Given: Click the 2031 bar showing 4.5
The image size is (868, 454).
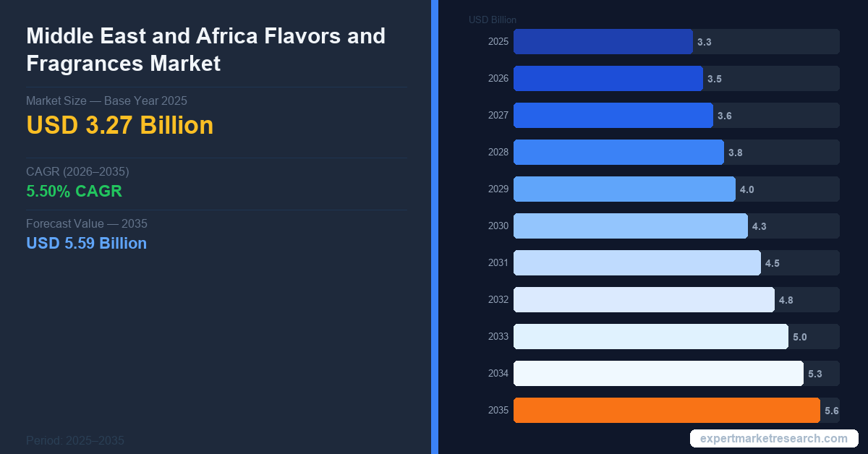Looking at the screenshot, I should point(637,263).
